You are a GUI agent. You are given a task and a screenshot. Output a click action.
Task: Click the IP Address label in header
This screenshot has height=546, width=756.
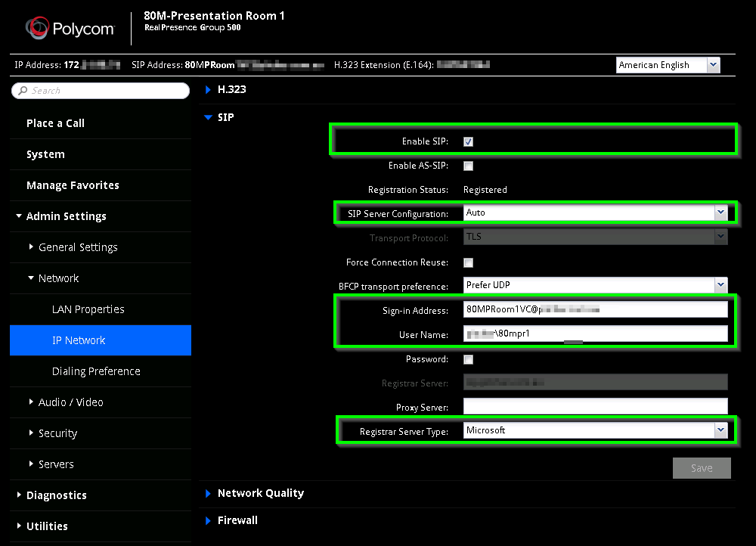(x=38, y=65)
